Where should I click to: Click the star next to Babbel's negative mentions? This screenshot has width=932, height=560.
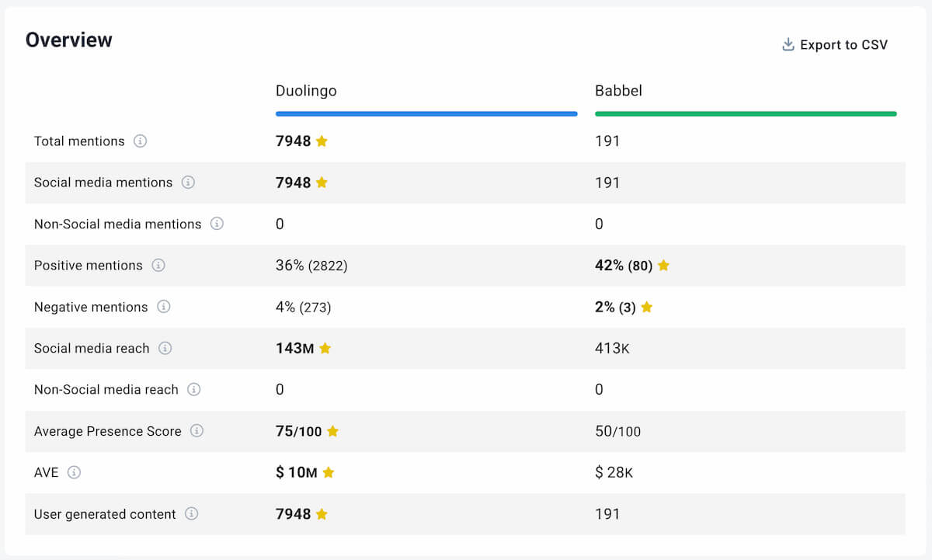point(646,307)
